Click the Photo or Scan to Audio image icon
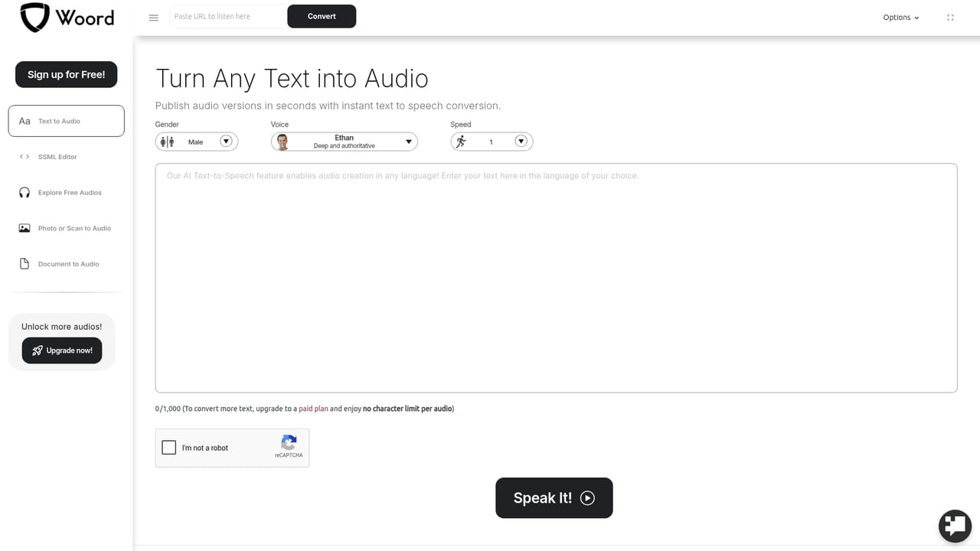 24,228
